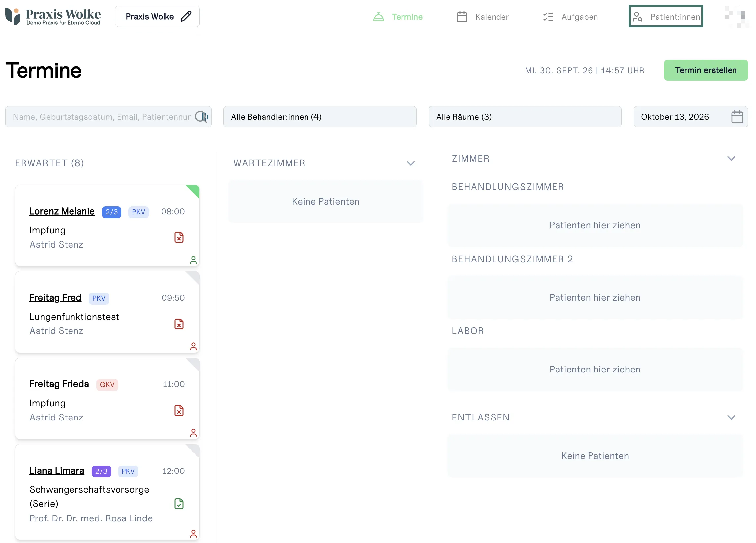756x543 pixels.
Task: Open the Alle Räume (3) dropdown
Action: [525, 117]
